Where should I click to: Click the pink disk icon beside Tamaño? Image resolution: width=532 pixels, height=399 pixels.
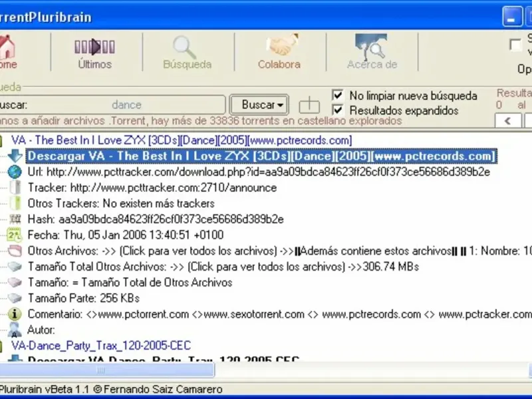tap(15, 282)
